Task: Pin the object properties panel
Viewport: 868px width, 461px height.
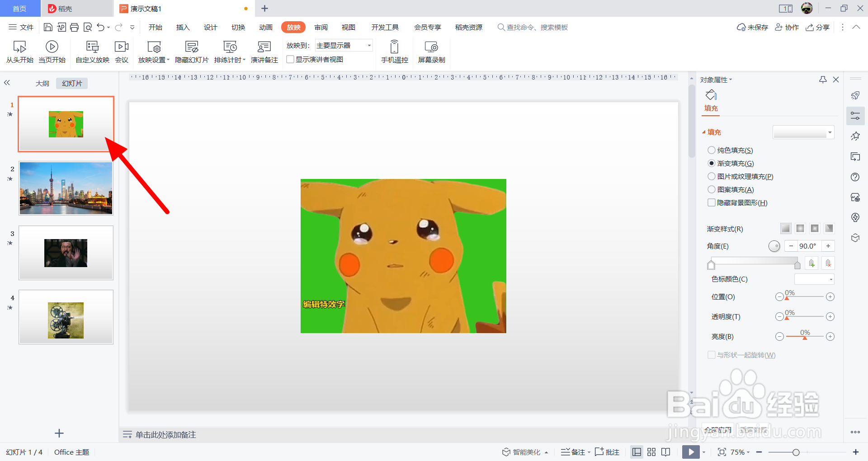Action: click(x=823, y=80)
